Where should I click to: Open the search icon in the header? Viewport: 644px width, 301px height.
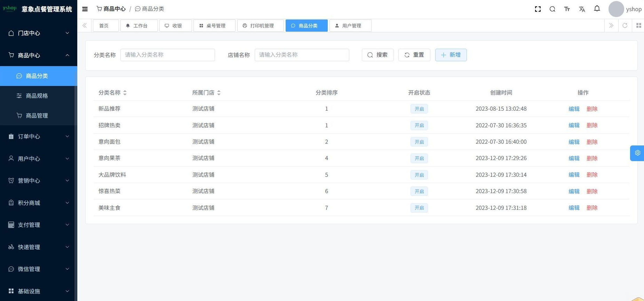(552, 9)
